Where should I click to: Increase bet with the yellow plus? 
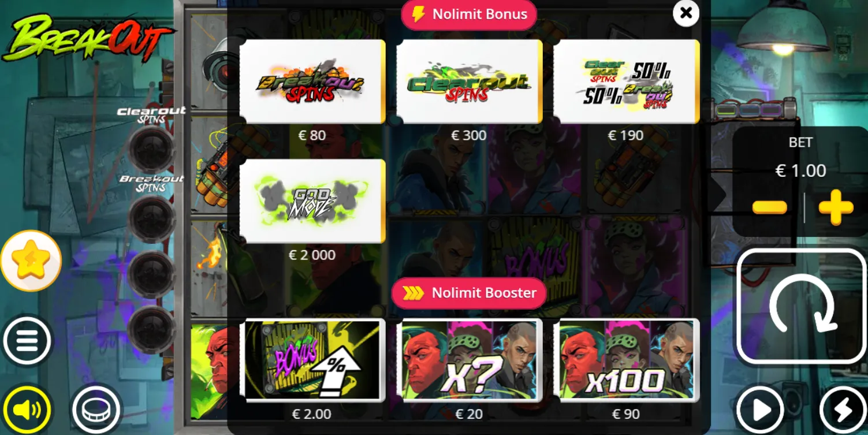[x=836, y=207]
